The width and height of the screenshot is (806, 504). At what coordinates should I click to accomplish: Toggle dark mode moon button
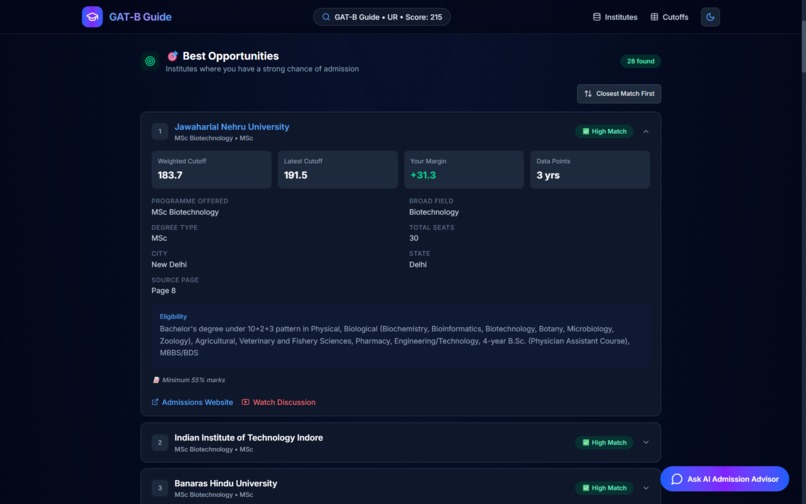click(x=710, y=17)
